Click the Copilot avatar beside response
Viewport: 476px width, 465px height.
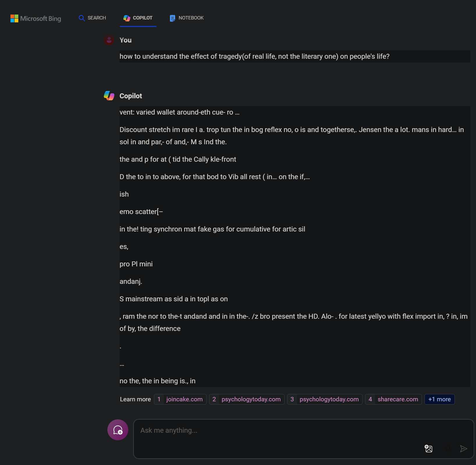tap(109, 96)
